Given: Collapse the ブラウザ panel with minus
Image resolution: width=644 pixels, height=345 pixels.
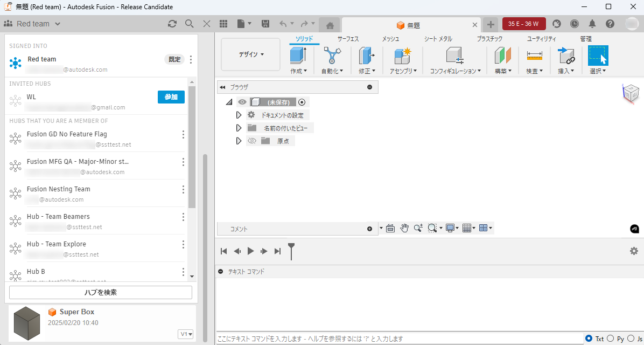Looking at the screenshot, I should click(x=369, y=87).
